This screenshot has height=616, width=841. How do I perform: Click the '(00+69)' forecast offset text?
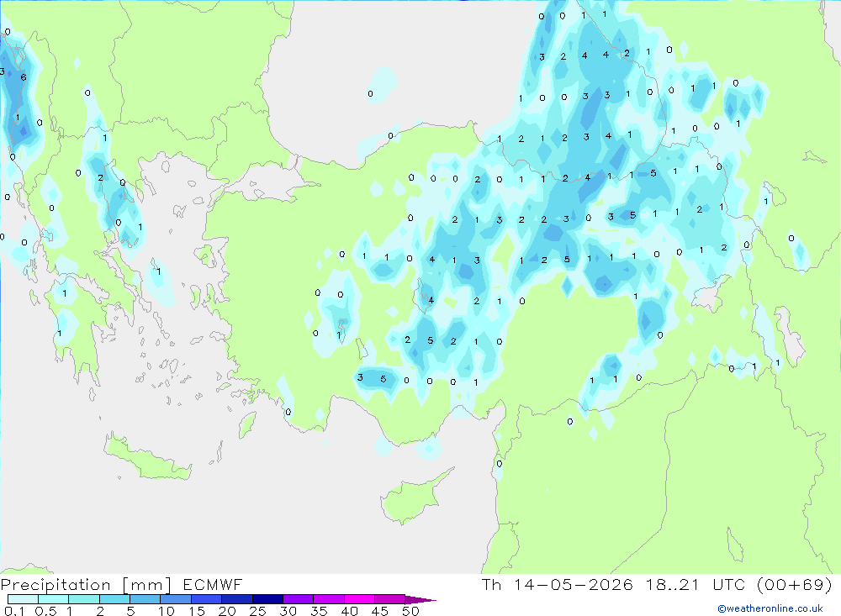795,585
